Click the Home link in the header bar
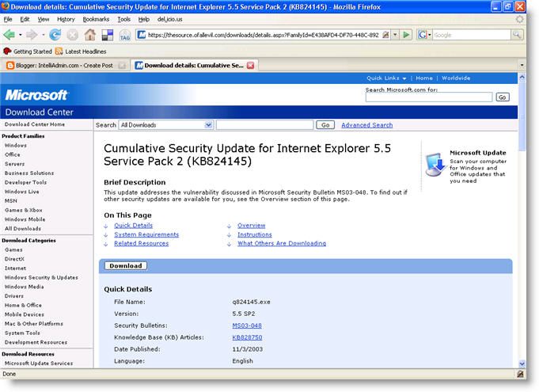Viewport: 539px width, 392px height. 424,78
